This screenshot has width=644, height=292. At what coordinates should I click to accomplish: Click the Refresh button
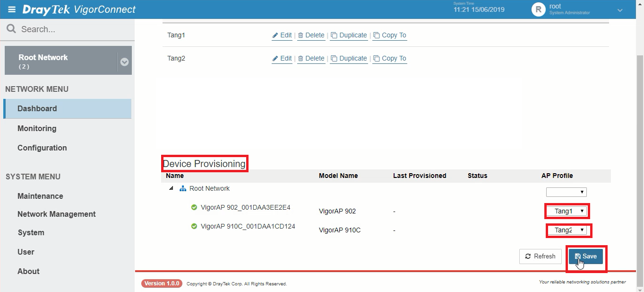(x=541, y=257)
